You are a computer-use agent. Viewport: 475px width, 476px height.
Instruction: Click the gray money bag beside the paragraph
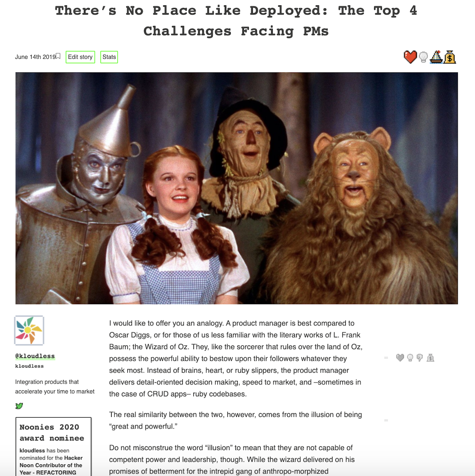[x=430, y=358]
